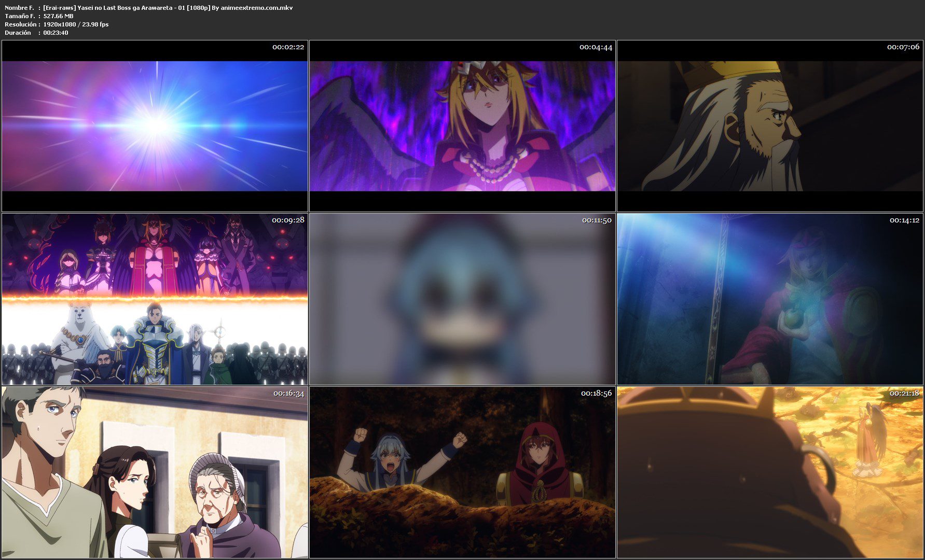925x560 pixels.
Task: Select the red-hooded character forest thumbnail
Action: 462,472
